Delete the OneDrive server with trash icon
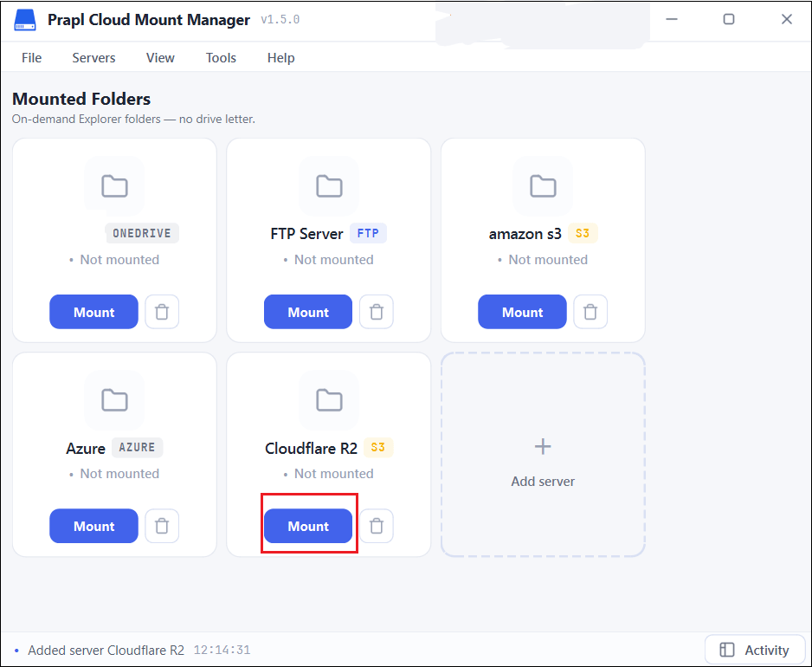The height and width of the screenshot is (667, 812). 162,312
